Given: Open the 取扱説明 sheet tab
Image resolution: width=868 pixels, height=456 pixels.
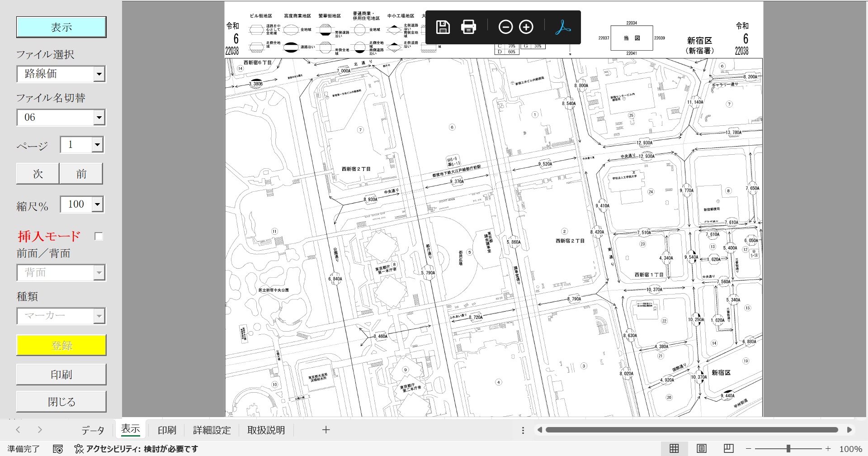Looking at the screenshot, I should (x=266, y=430).
